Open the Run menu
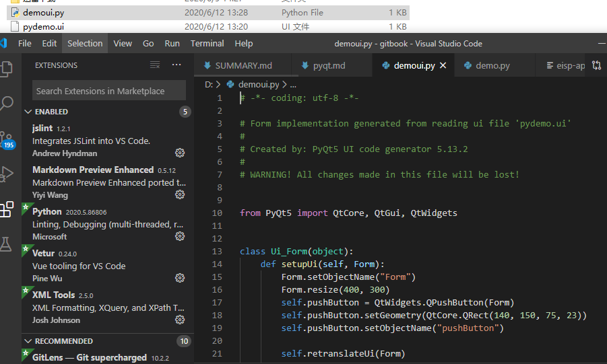607x364 pixels. [172, 43]
